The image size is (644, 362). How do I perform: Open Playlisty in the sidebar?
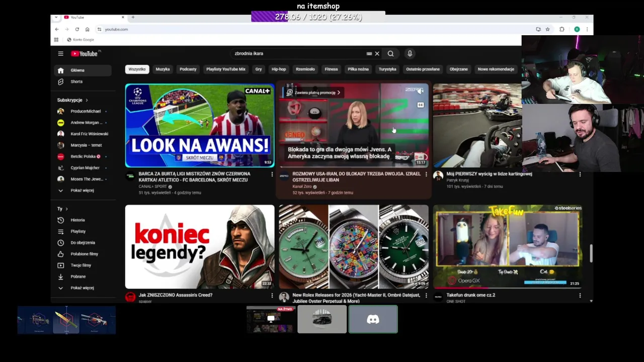click(83, 231)
